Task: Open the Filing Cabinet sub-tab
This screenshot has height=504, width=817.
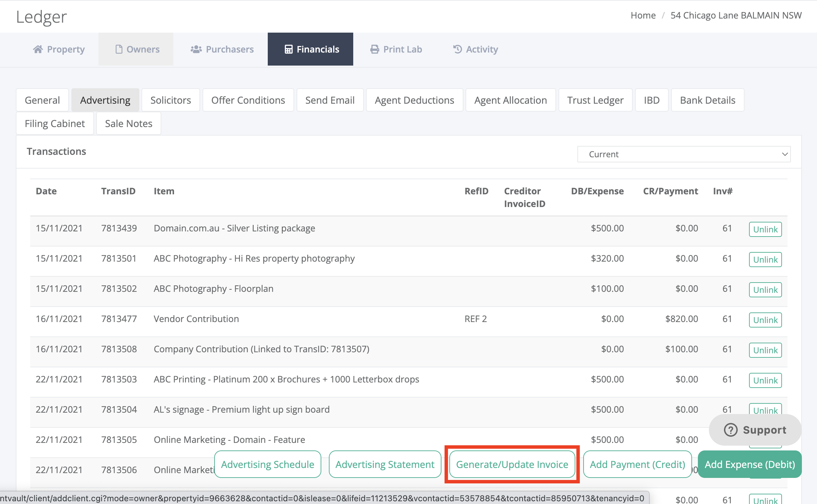Action: (x=55, y=124)
